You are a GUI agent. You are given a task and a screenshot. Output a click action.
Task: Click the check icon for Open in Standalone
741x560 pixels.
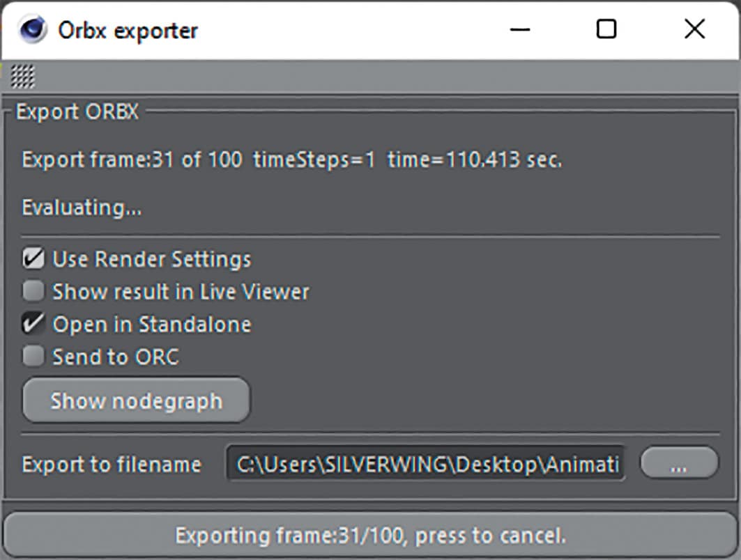click(32, 324)
